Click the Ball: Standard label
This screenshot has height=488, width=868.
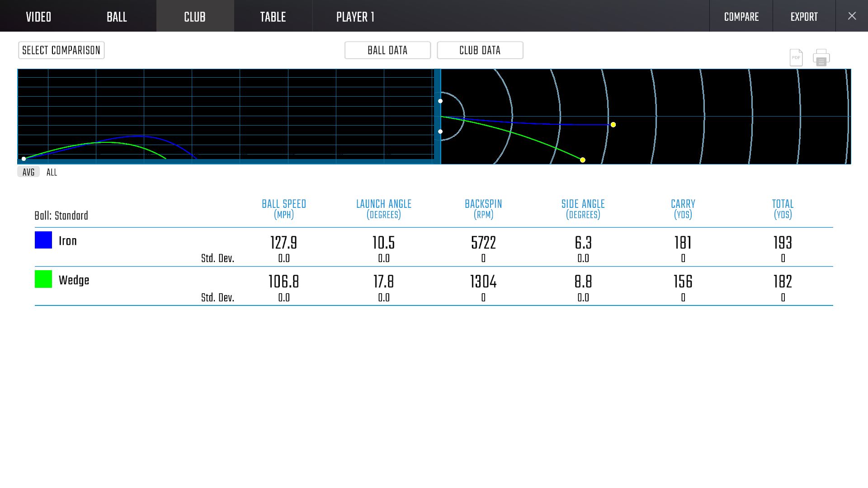point(61,216)
